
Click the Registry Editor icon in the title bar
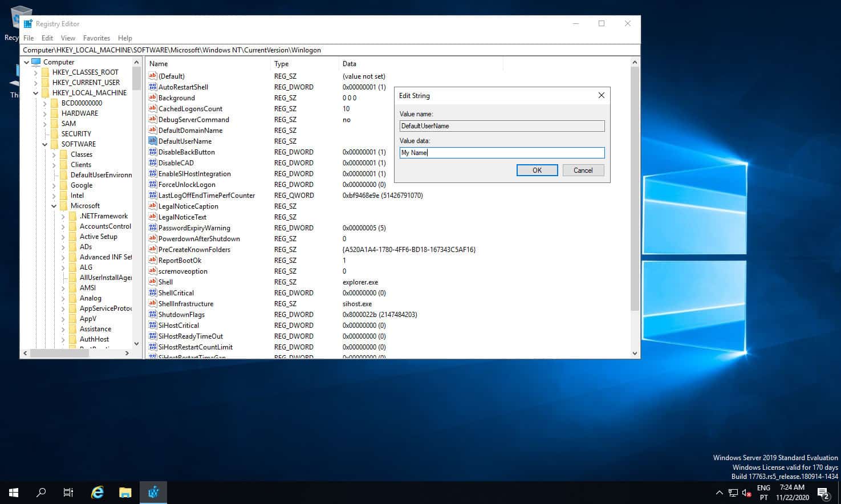(x=27, y=23)
